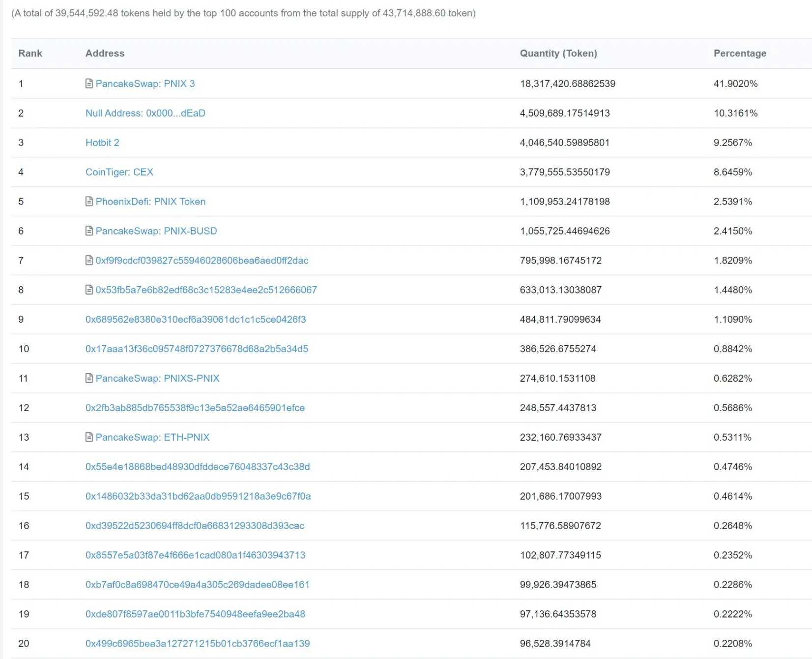This screenshot has height=659, width=812.
Task: Open PancakeSwap: PNIXS-PNIX link
Action: (x=158, y=379)
